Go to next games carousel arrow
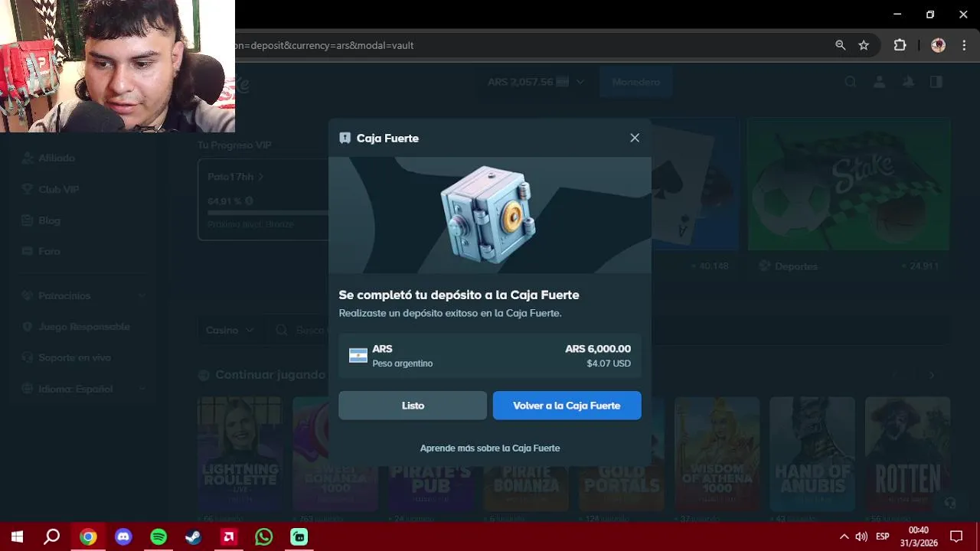The height and width of the screenshot is (551, 980). click(x=932, y=375)
